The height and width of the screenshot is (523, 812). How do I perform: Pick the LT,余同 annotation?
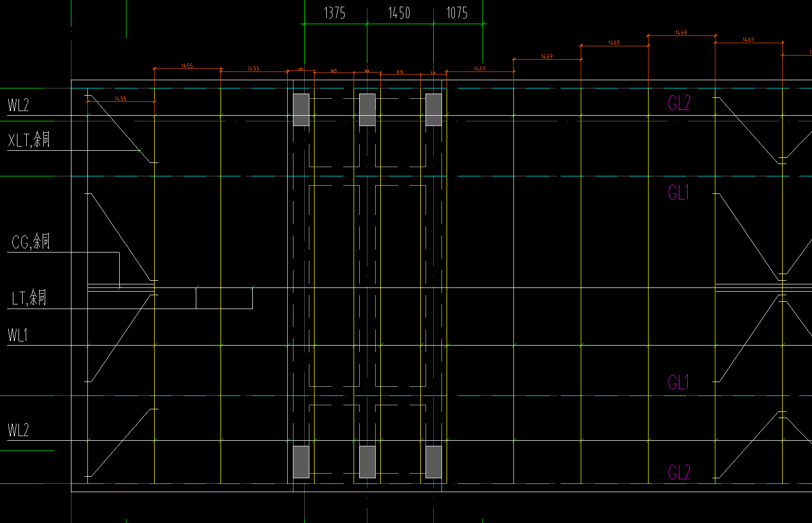tap(29, 298)
